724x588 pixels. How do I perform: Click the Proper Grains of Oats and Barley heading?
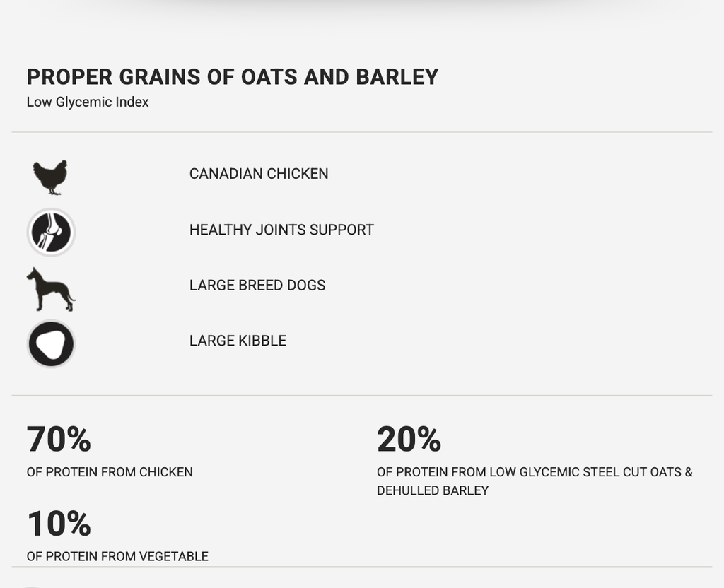coord(232,77)
